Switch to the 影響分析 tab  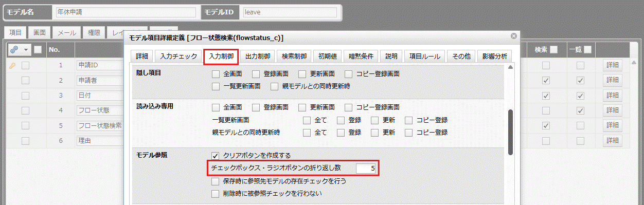[x=494, y=56]
